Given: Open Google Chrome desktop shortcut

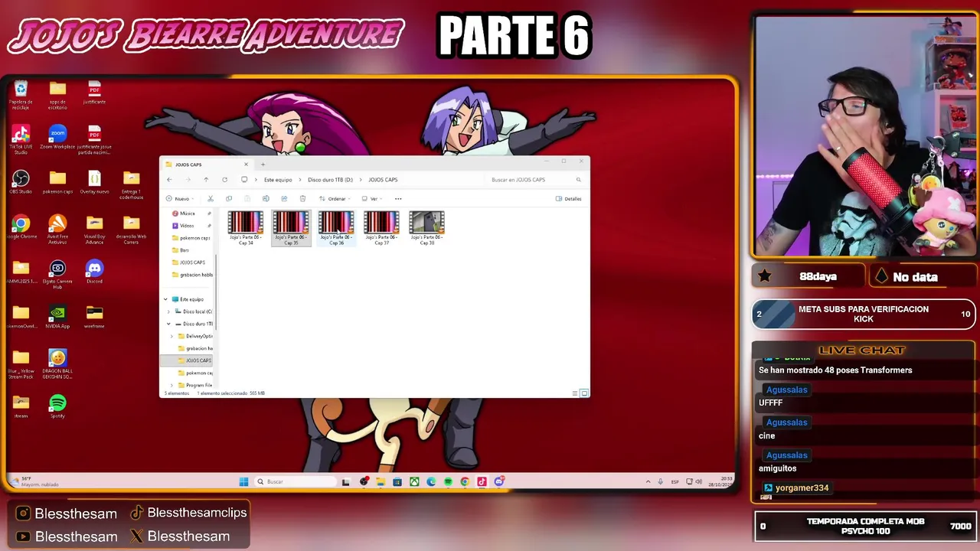Looking at the screenshot, I should click(x=21, y=227).
